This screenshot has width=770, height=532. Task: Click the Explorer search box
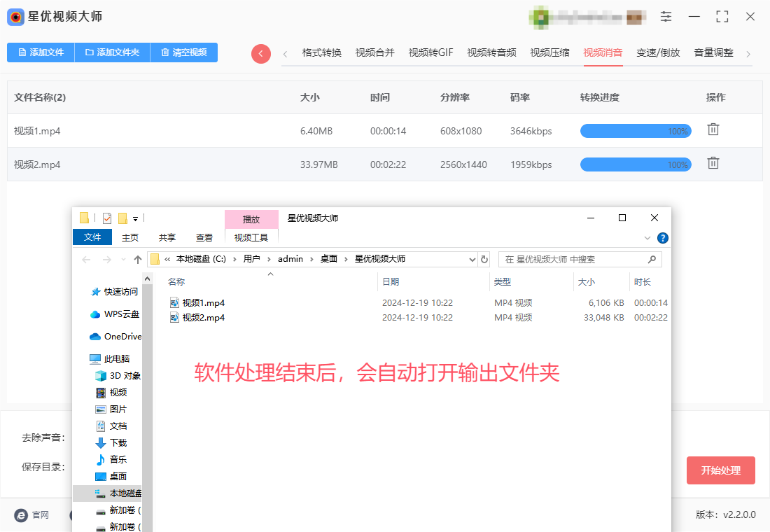coord(580,260)
